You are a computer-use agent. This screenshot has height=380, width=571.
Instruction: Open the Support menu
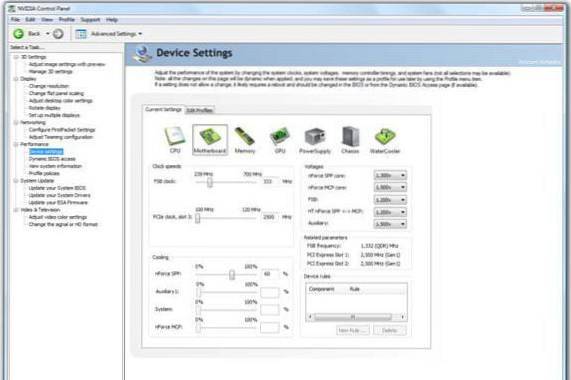[x=90, y=20]
